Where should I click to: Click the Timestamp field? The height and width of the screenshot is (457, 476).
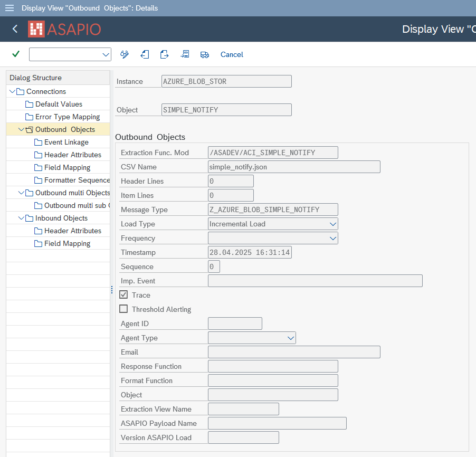250,252
